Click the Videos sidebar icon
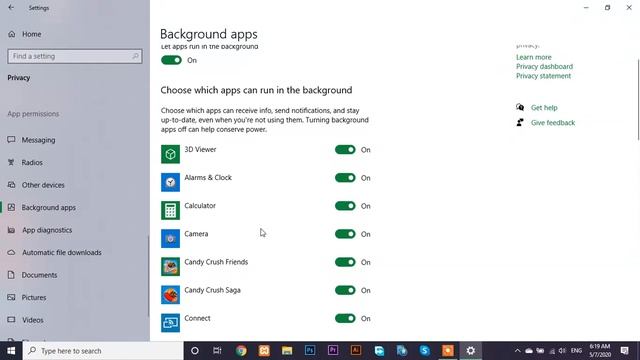 pyautogui.click(x=11, y=320)
